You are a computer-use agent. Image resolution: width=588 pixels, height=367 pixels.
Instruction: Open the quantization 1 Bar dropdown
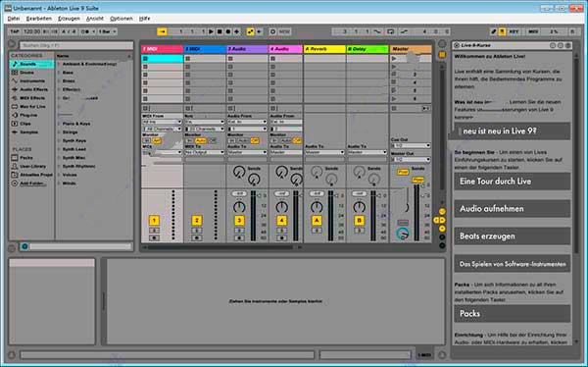(108, 31)
